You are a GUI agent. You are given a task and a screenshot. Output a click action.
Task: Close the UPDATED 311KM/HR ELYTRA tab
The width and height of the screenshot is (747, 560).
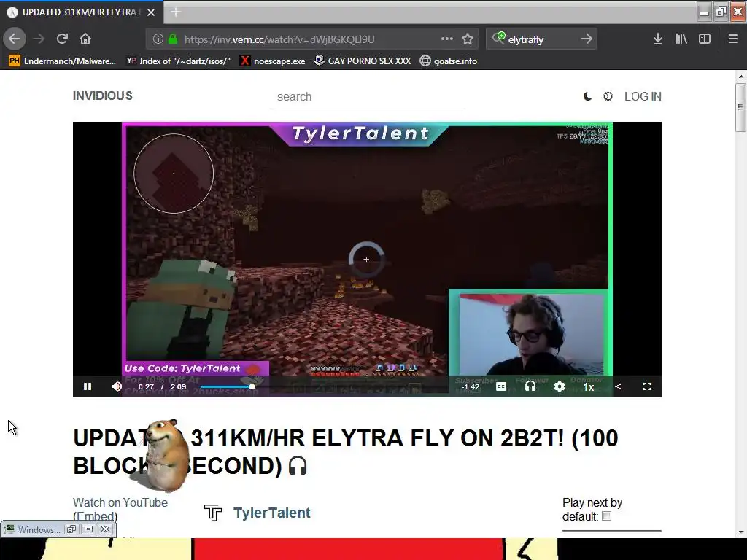click(x=151, y=12)
